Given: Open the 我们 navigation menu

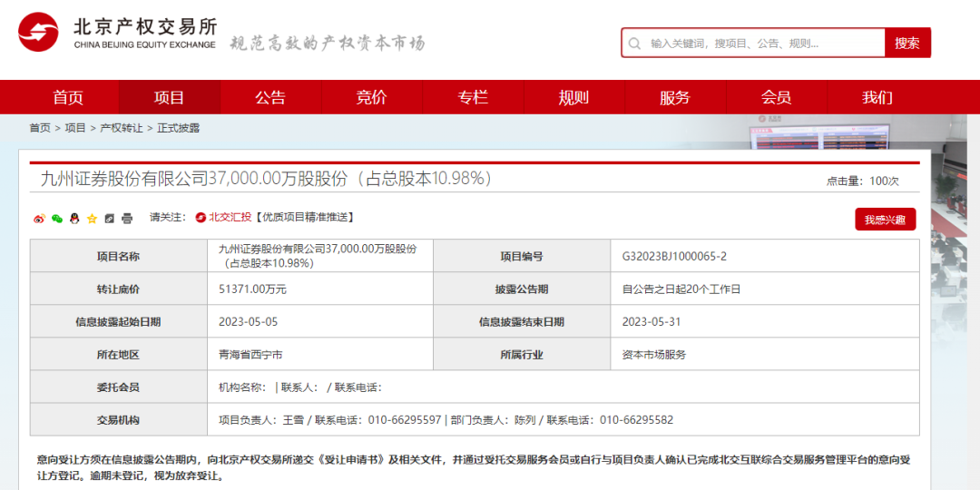Looking at the screenshot, I should coord(877,97).
